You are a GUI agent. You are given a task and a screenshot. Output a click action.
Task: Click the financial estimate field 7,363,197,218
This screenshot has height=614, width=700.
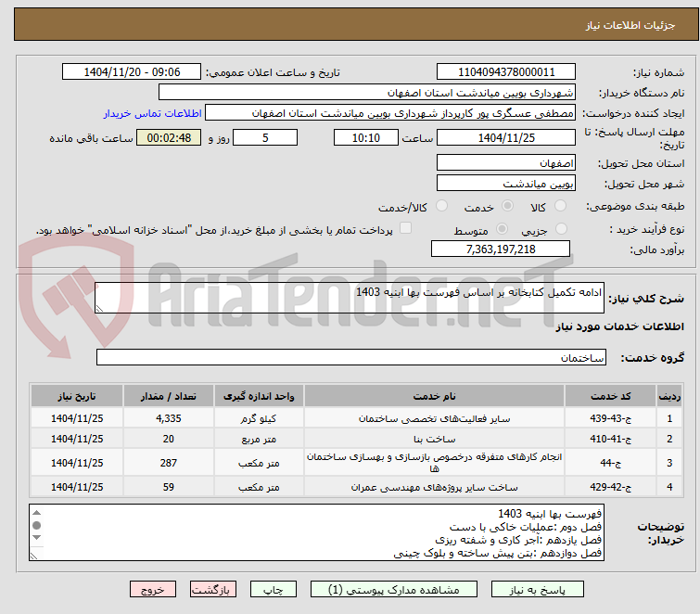pos(501,249)
